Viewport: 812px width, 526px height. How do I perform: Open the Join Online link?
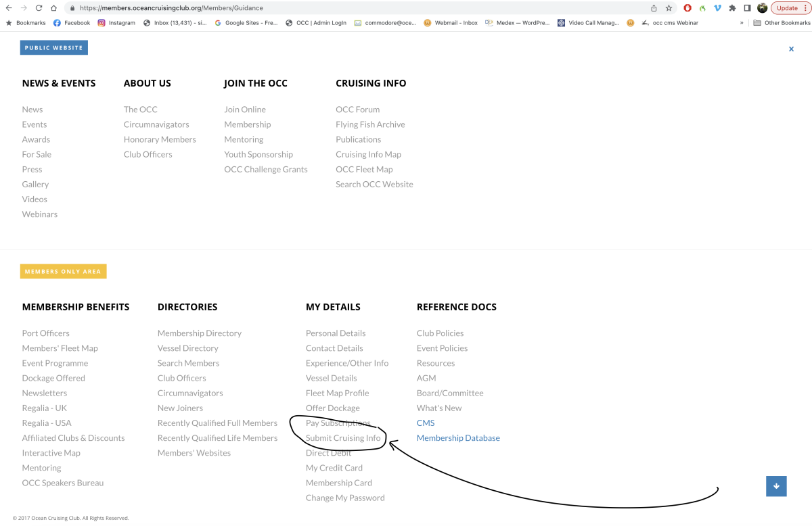point(245,110)
